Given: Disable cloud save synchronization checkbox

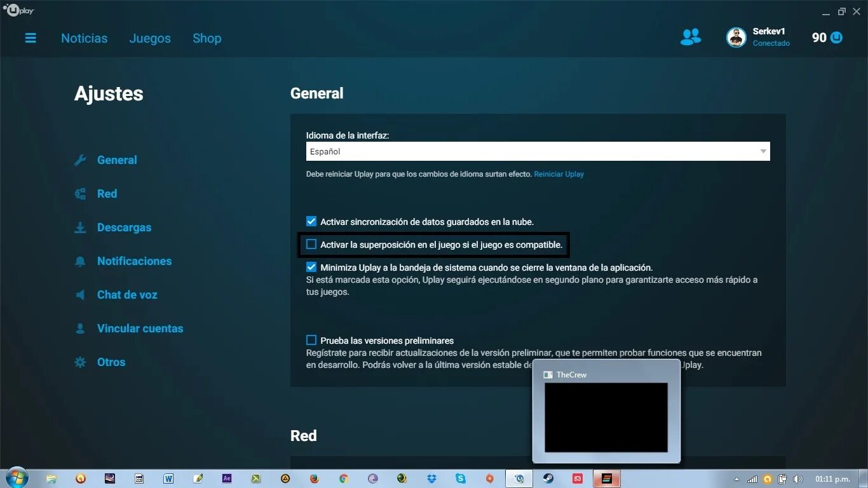Looking at the screenshot, I should pyautogui.click(x=311, y=221).
